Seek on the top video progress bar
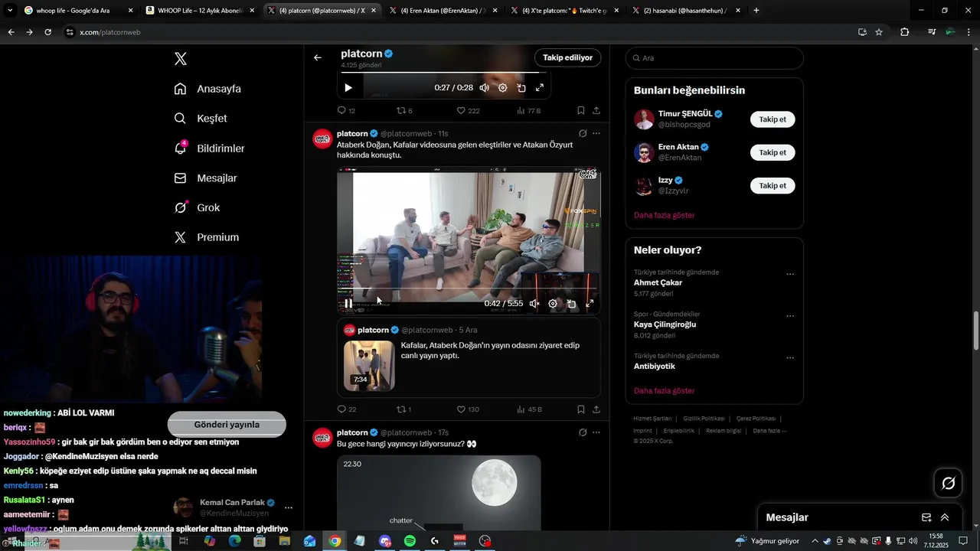This screenshot has height=551, width=980. pos(444,73)
